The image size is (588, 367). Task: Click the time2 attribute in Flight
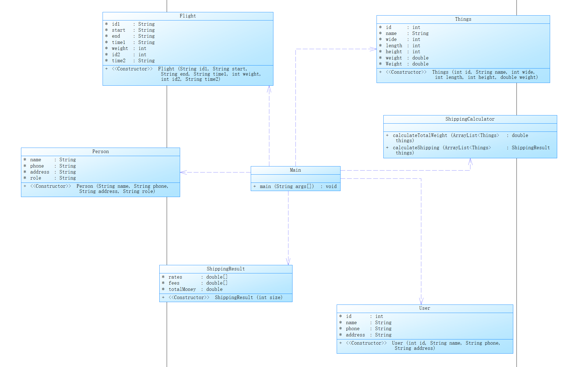point(118,61)
